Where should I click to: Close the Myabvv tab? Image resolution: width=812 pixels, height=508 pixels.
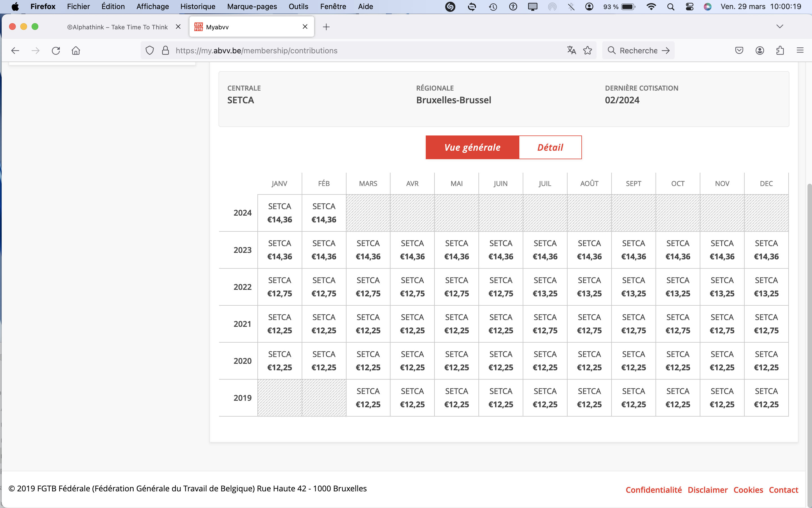pyautogui.click(x=305, y=27)
